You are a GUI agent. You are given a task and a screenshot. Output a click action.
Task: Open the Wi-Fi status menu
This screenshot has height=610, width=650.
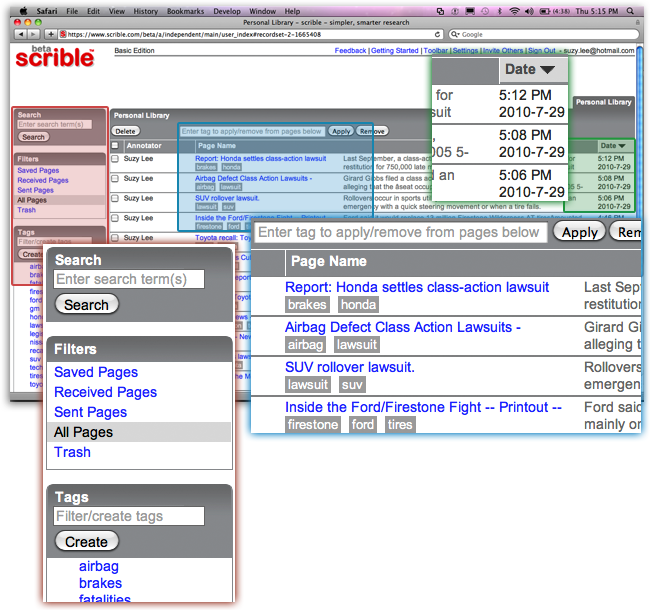click(x=514, y=11)
